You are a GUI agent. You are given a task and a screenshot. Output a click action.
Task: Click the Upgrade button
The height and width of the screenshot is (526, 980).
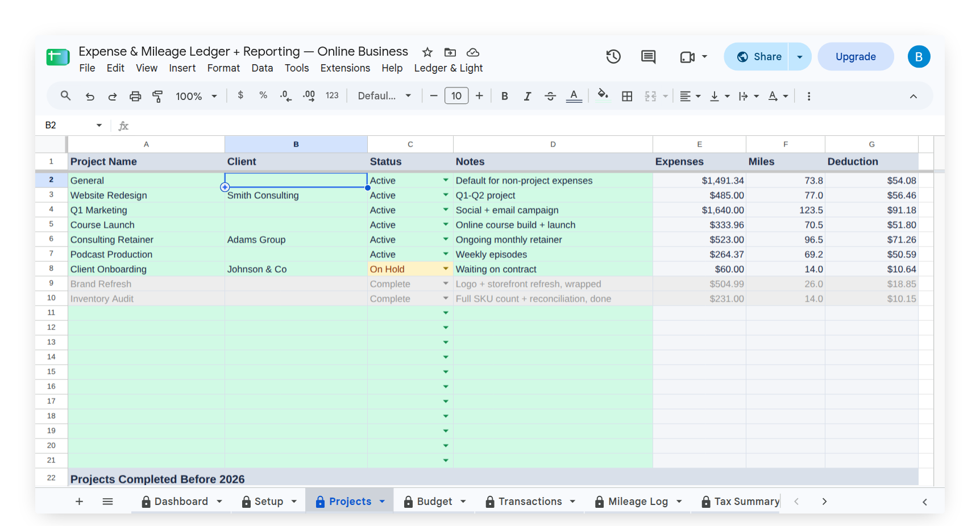856,57
